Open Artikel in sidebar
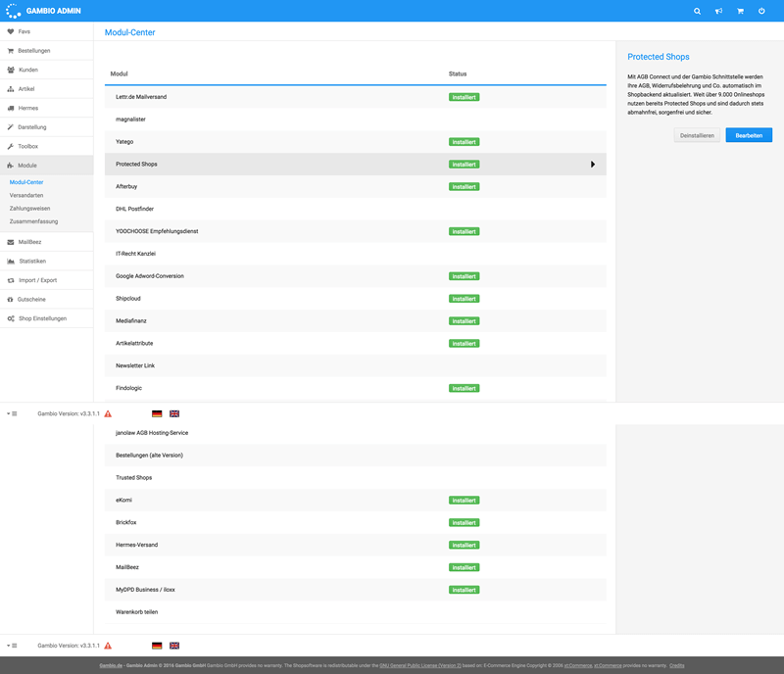Screen dimensions: 784x674 [x=46, y=88]
